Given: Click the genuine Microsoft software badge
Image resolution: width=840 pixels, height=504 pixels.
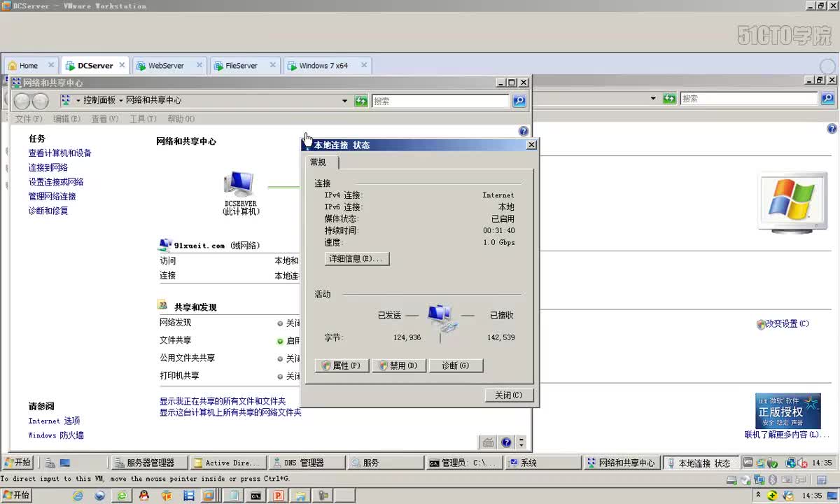Looking at the screenshot, I should 787,411.
